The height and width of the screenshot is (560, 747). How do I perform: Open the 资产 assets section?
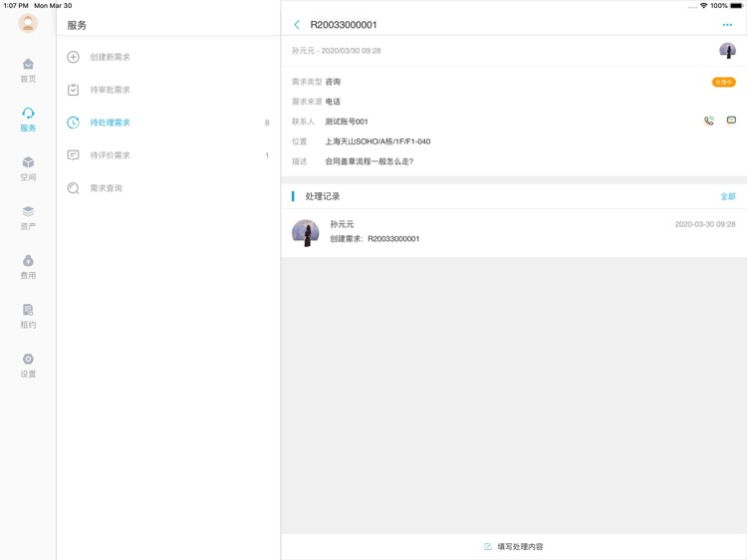click(28, 218)
